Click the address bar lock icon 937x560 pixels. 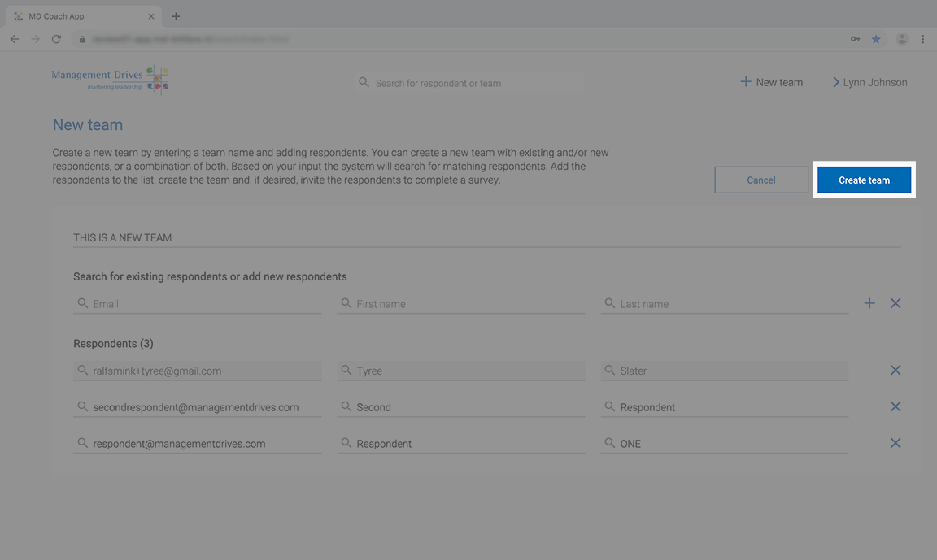[x=82, y=39]
